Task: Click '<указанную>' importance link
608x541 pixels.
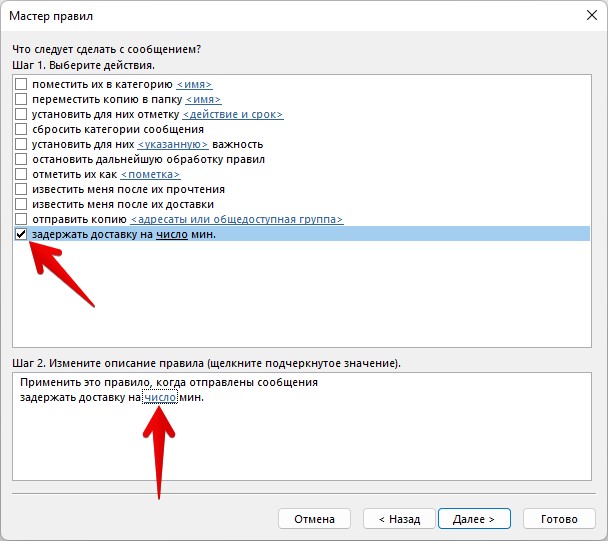Action: click(173, 144)
